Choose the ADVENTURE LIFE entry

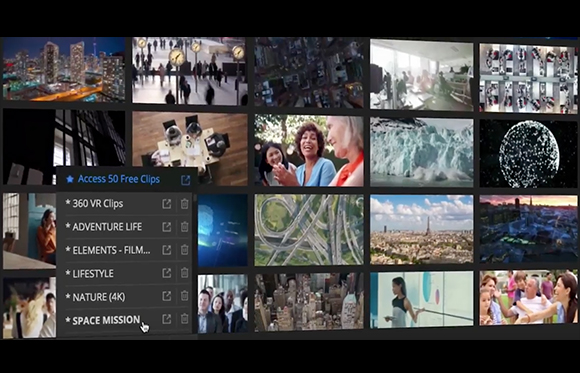(x=104, y=227)
